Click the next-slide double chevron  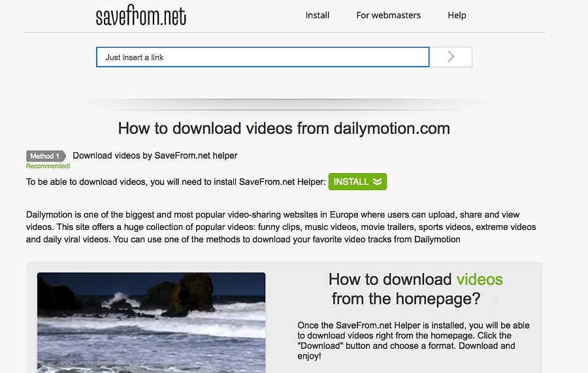(495, 300)
